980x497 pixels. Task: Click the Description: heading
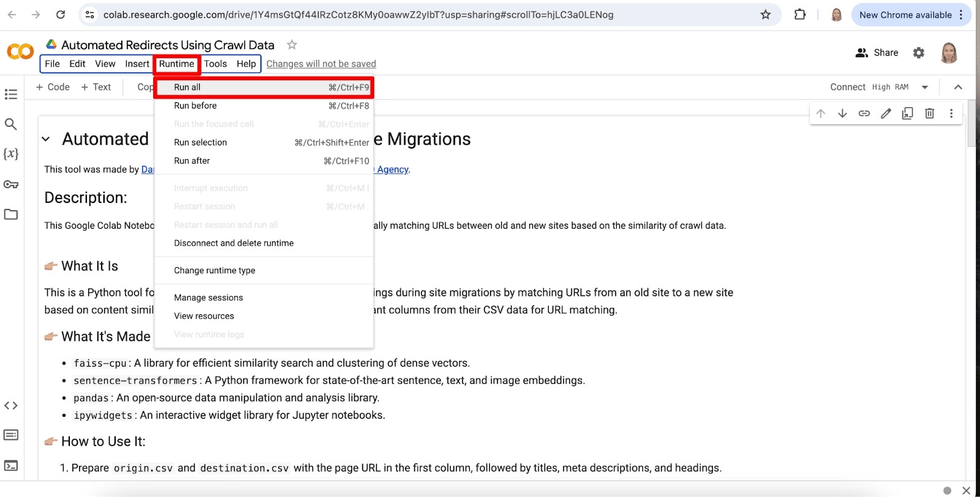point(86,198)
